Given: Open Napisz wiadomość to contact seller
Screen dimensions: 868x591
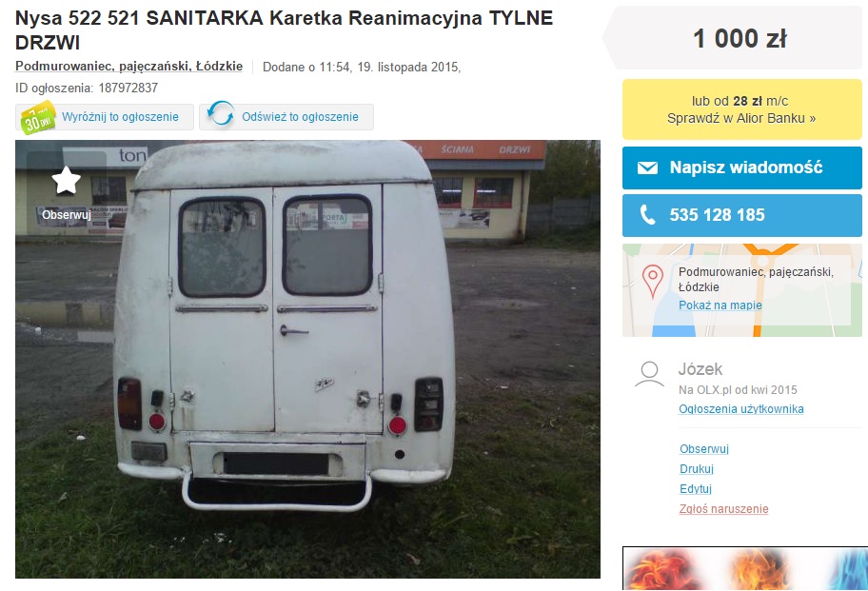Looking at the screenshot, I should [741, 167].
